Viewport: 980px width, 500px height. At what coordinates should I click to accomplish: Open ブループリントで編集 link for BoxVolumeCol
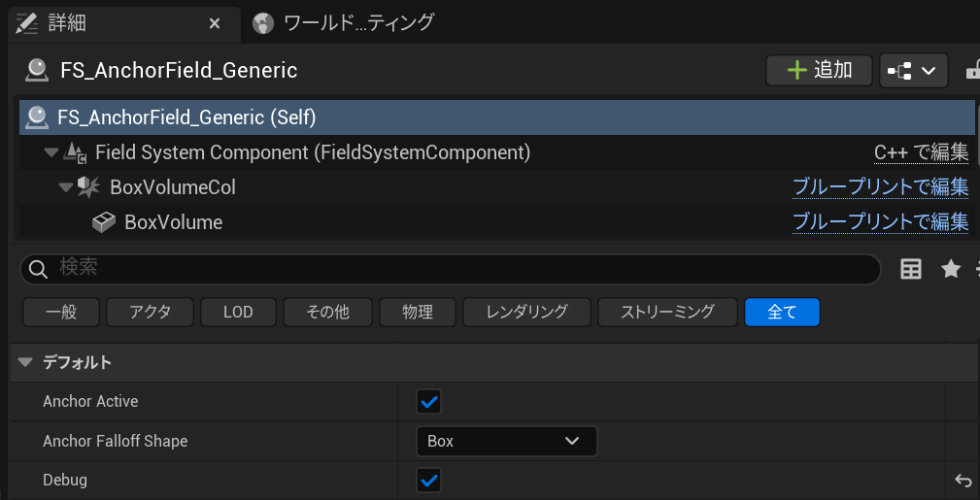pyautogui.click(x=880, y=186)
